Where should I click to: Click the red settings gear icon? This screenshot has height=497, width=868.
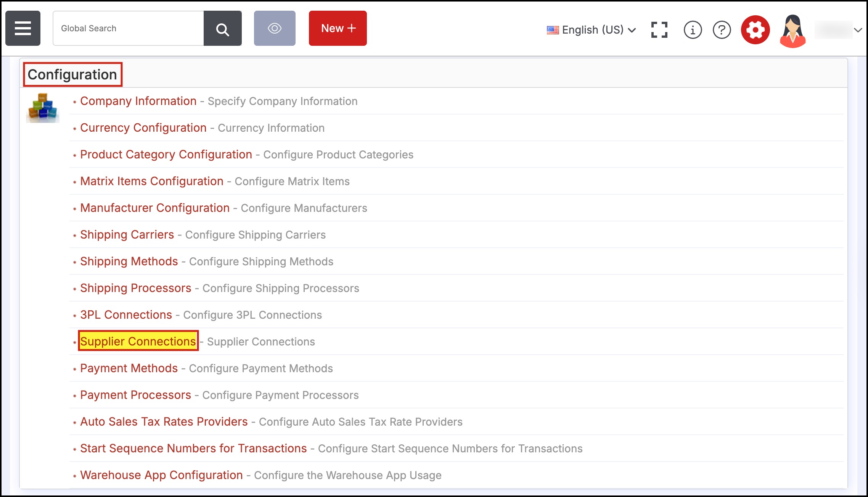(755, 30)
